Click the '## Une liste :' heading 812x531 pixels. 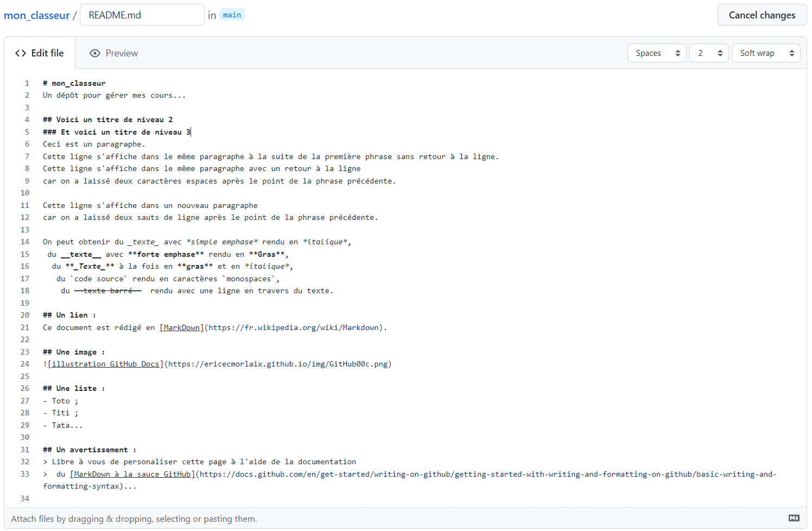pyautogui.click(x=74, y=388)
